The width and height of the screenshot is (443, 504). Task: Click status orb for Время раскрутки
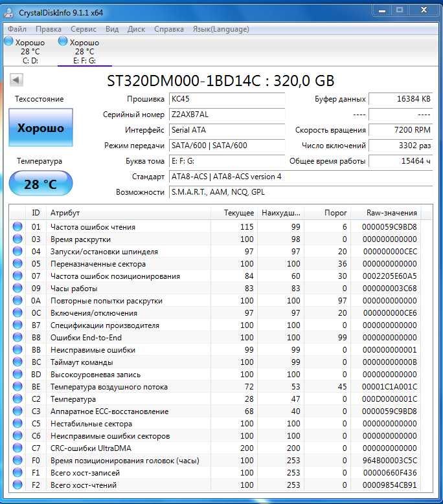click(17, 239)
